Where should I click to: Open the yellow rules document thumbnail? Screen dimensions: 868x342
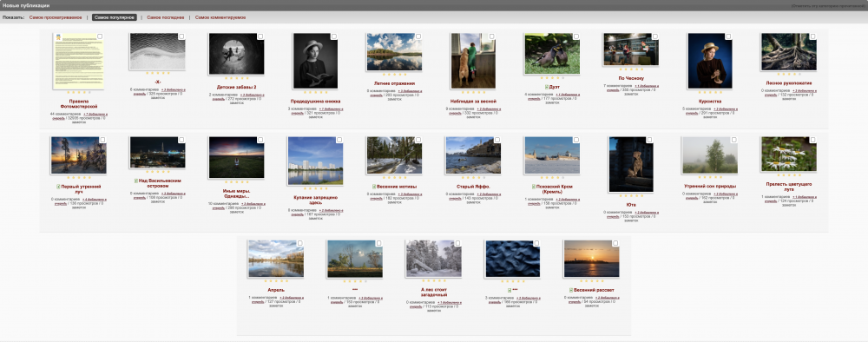tap(79, 61)
